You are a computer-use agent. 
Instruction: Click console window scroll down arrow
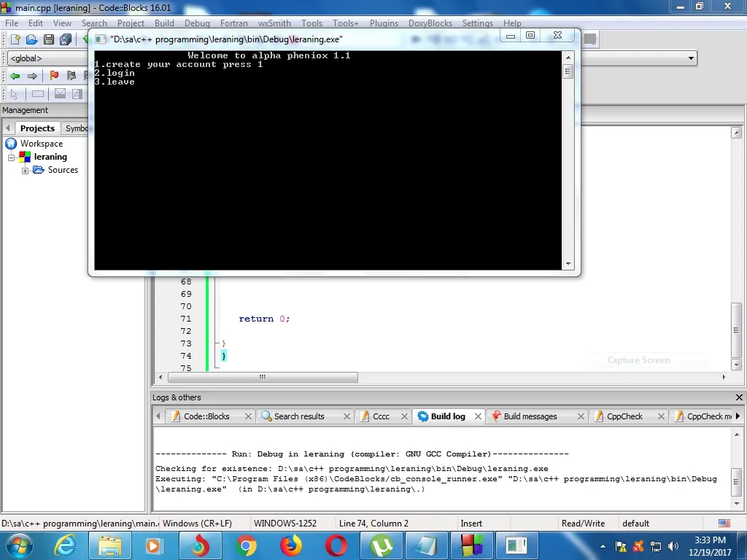(x=568, y=264)
